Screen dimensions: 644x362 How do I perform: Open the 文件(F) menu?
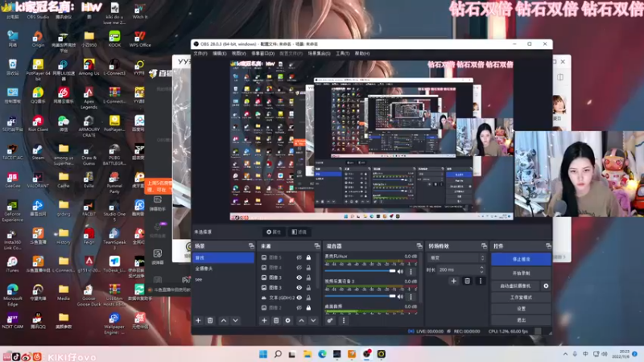(x=200, y=53)
